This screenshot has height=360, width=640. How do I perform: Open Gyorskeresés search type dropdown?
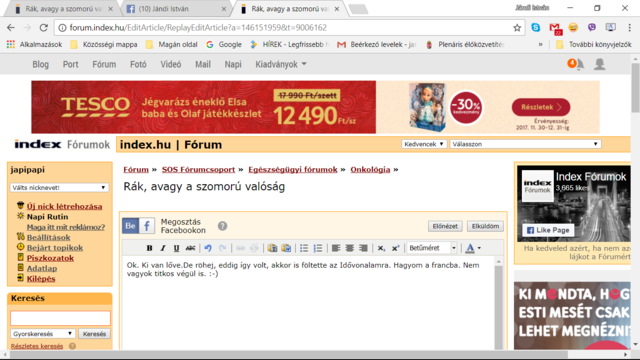[x=43, y=333]
